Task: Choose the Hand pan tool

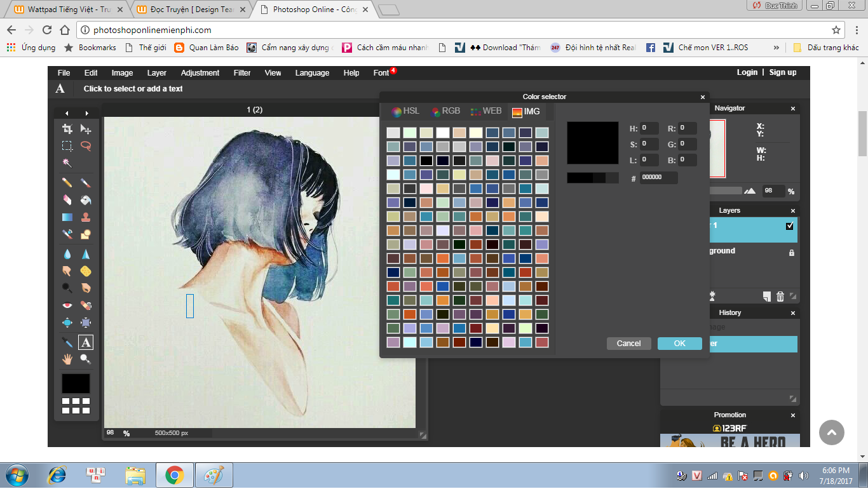Action: click(x=67, y=359)
